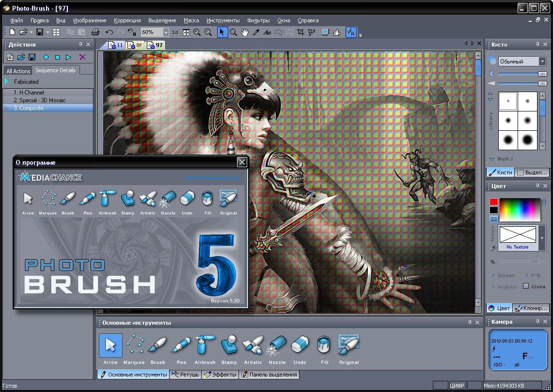Open the Обычный brush mode dropdown
The image size is (553, 392).
point(542,62)
